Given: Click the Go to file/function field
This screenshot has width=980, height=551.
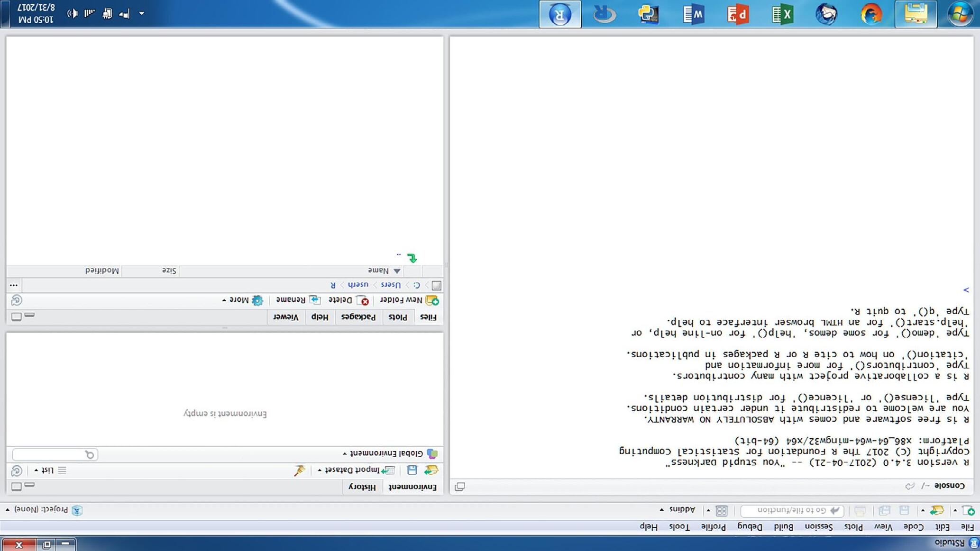Looking at the screenshot, I should pos(792,510).
